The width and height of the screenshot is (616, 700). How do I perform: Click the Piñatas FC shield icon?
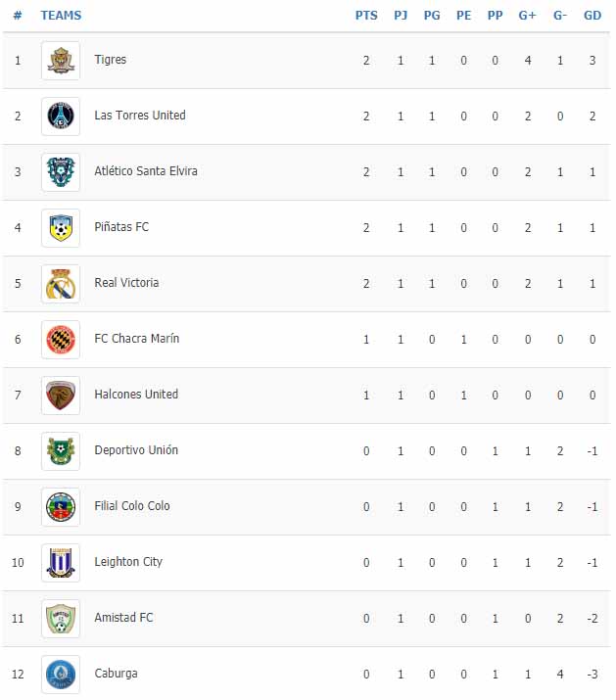(x=61, y=228)
